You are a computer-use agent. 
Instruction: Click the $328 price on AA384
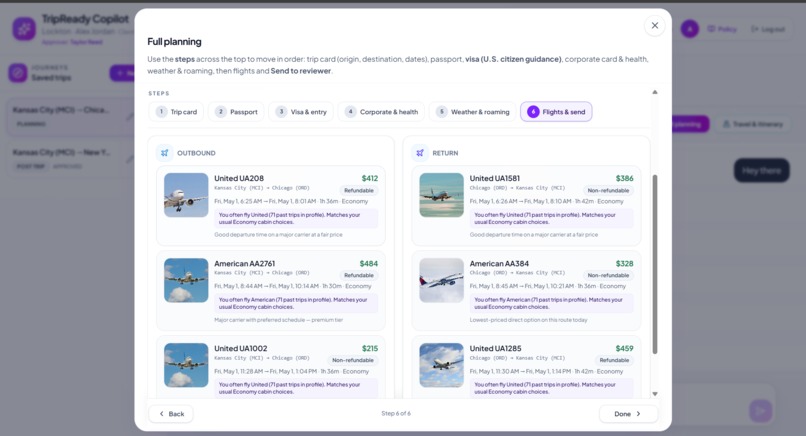pyautogui.click(x=625, y=263)
